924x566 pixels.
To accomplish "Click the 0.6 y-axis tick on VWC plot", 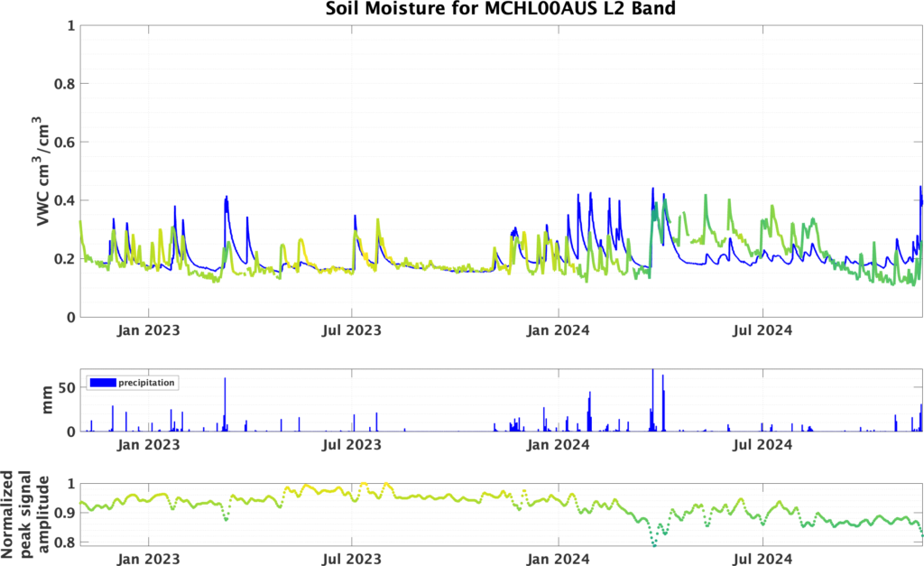I will (65, 142).
